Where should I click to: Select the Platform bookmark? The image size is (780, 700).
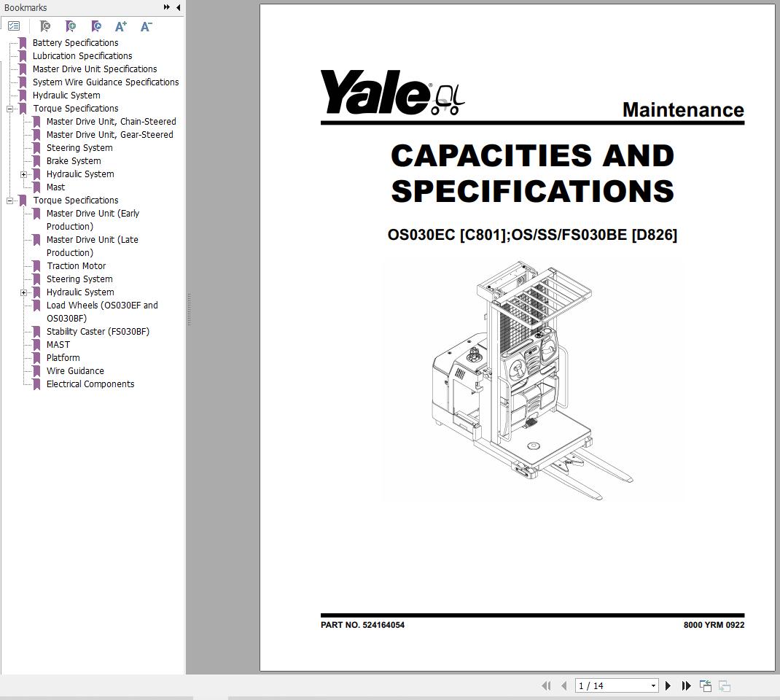pos(63,358)
